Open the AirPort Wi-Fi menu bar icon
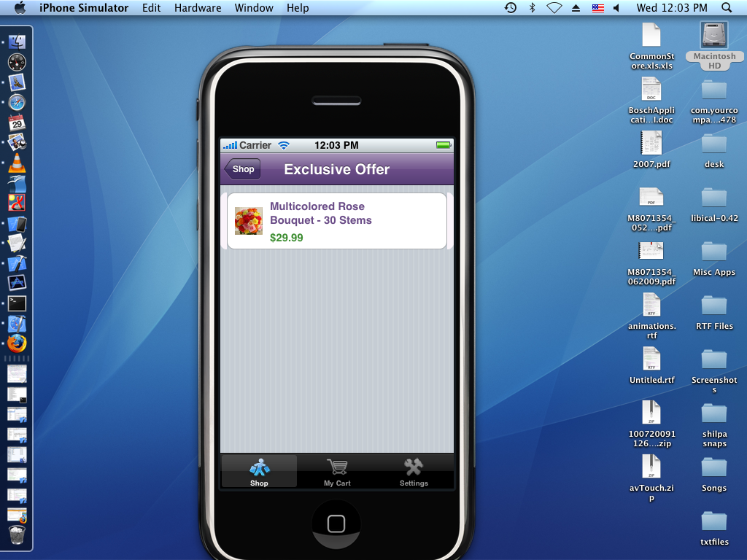 click(554, 7)
